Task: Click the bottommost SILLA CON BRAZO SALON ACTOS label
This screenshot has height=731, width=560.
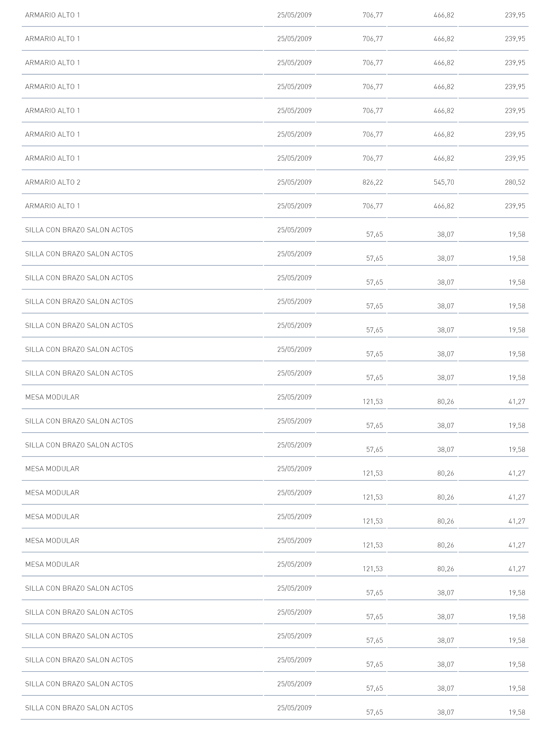Action: pos(79,708)
